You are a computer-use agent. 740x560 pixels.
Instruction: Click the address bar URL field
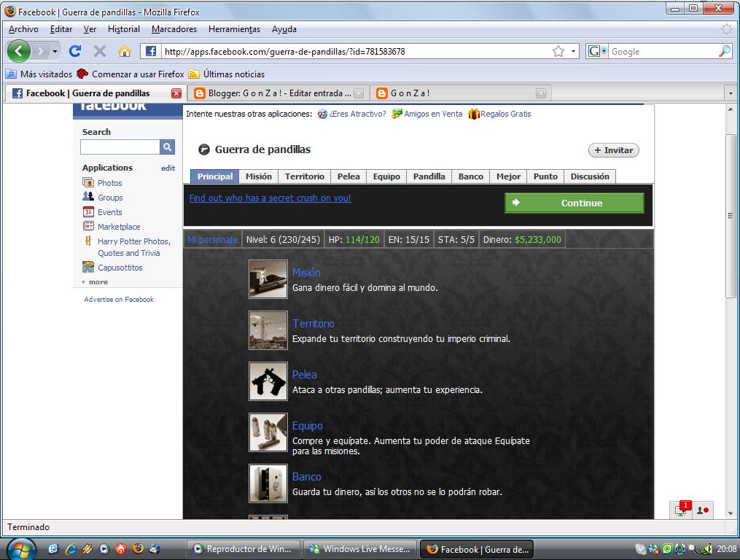point(357,52)
